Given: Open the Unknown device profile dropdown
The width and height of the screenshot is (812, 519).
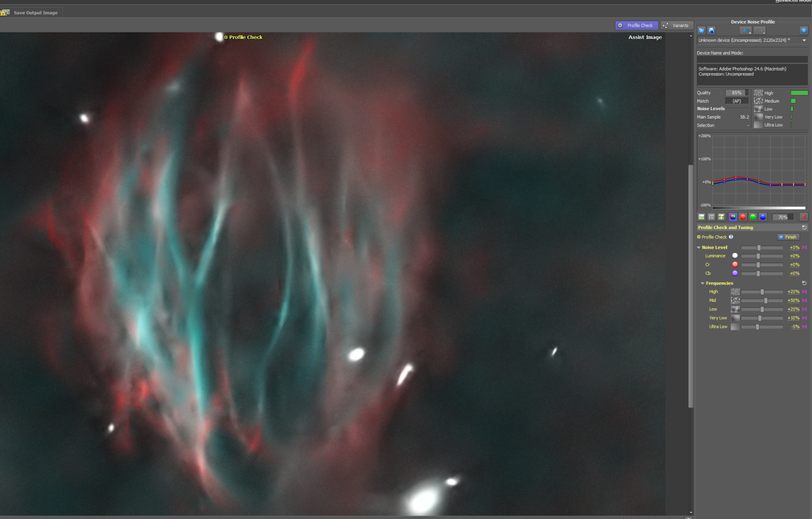Looking at the screenshot, I should [x=804, y=40].
